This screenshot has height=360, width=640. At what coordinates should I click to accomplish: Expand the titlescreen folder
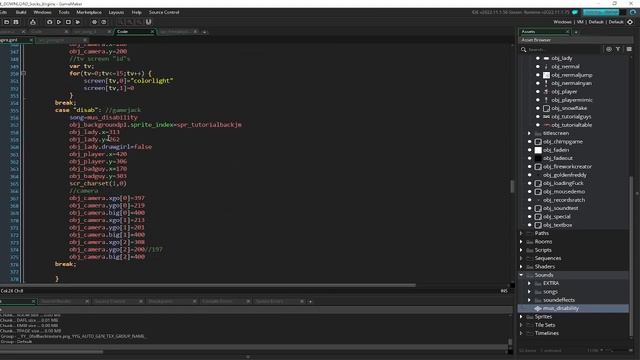(x=529, y=133)
